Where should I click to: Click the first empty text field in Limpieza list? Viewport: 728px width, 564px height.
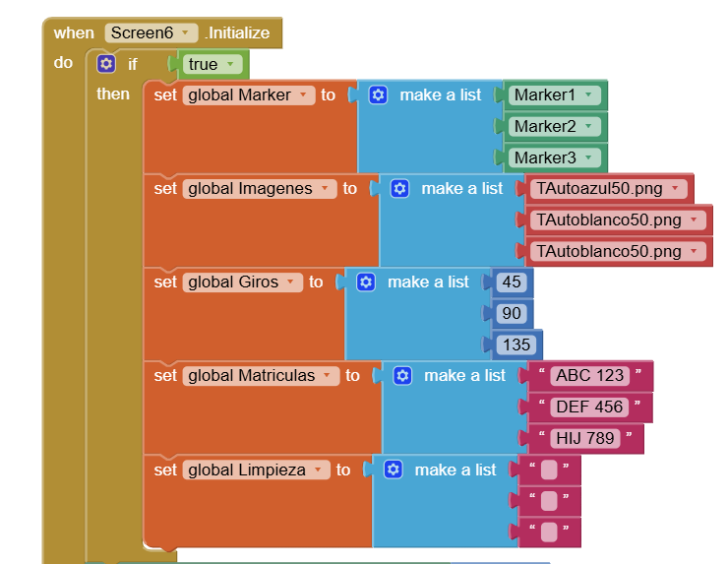click(x=549, y=470)
